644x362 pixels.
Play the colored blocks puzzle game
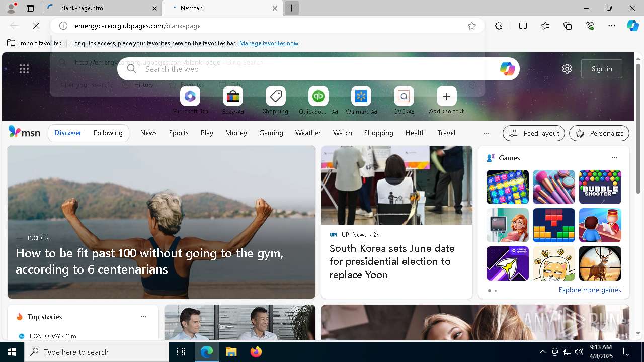[553, 225]
